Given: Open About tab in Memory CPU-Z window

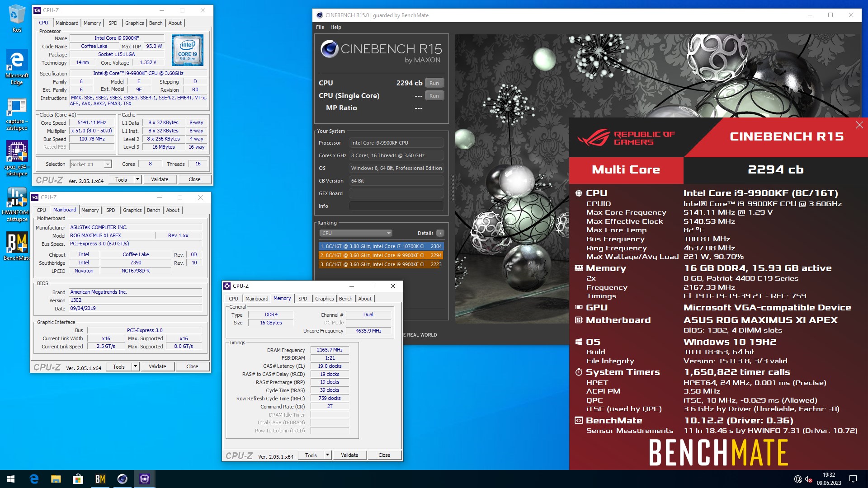Looking at the screenshot, I should coord(365,299).
